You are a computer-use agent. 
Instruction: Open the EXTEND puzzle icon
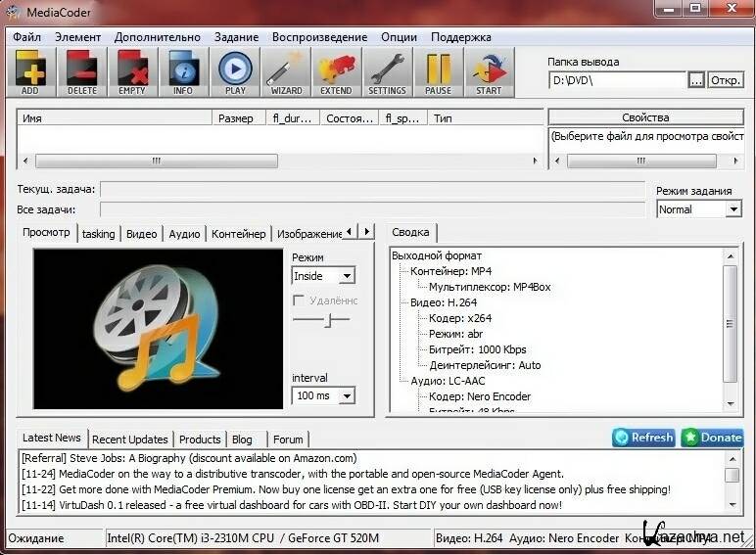coord(336,72)
